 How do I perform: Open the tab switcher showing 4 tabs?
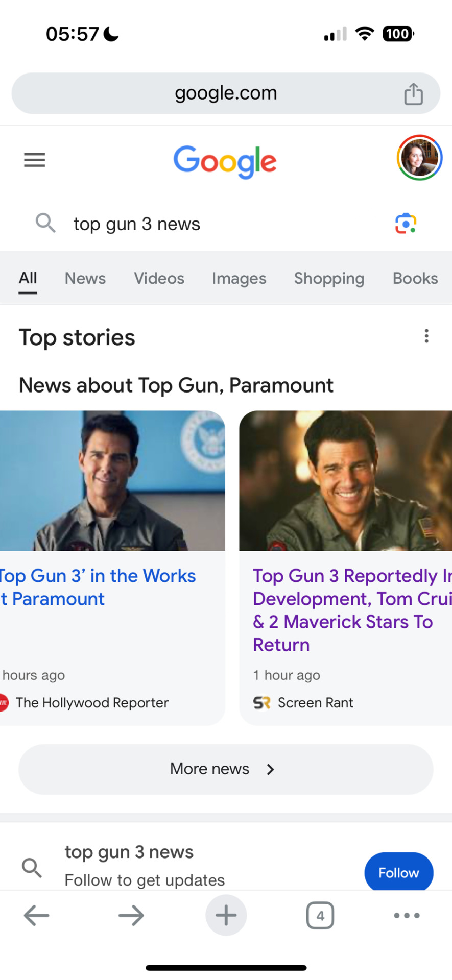click(x=320, y=915)
